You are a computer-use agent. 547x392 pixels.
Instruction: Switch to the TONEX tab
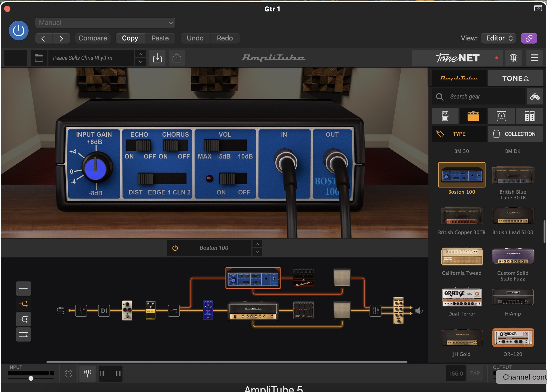[x=515, y=78]
